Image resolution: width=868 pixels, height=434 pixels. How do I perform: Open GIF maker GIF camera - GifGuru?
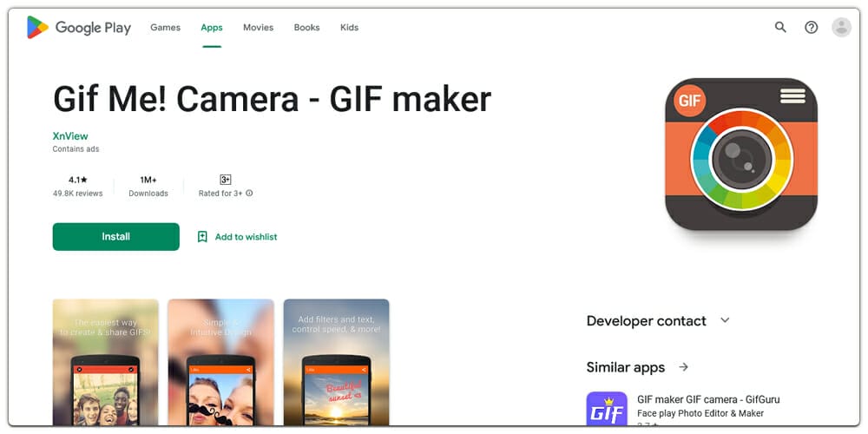[x=708, y=399]
